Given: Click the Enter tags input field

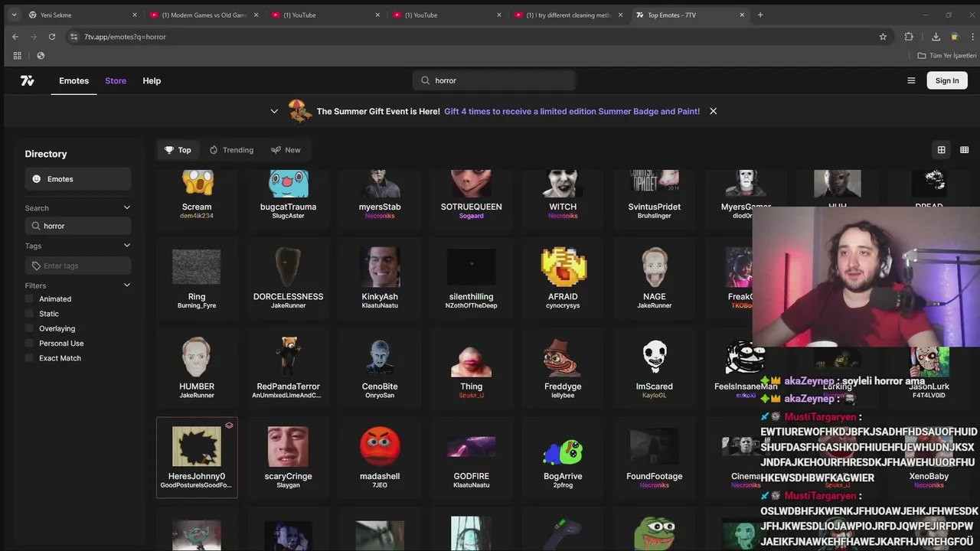Looking at the screenshot, I should coord(78,266).
